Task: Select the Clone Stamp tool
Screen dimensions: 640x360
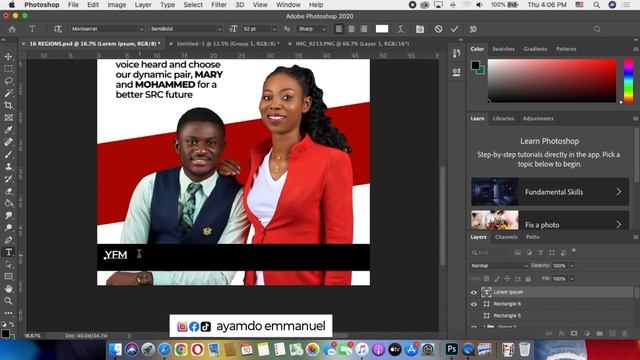Action: 8,167
